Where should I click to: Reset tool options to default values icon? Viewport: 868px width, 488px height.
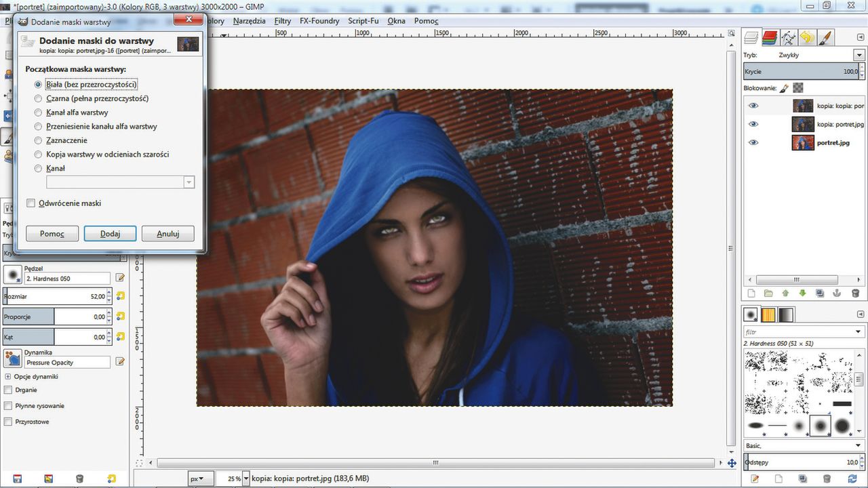(x=112, y=479)
